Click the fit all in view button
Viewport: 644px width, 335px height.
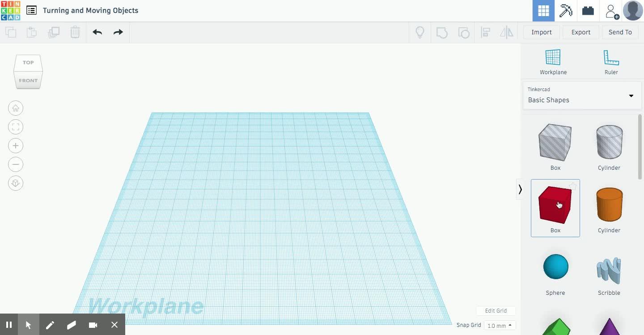(x=16, y=127)
